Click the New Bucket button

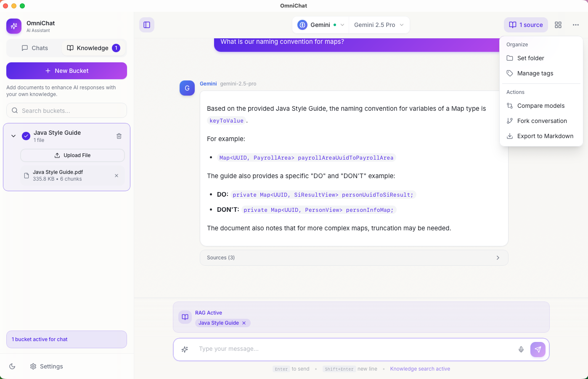66,71
